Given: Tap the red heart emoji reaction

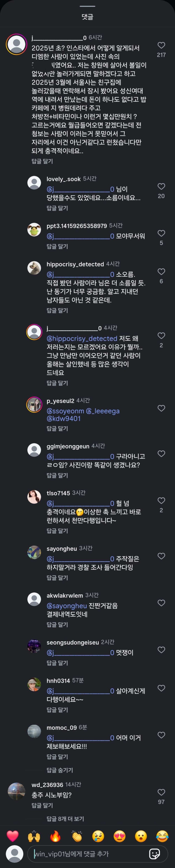Looking at the screenshot, I should [x=13, y=836].
